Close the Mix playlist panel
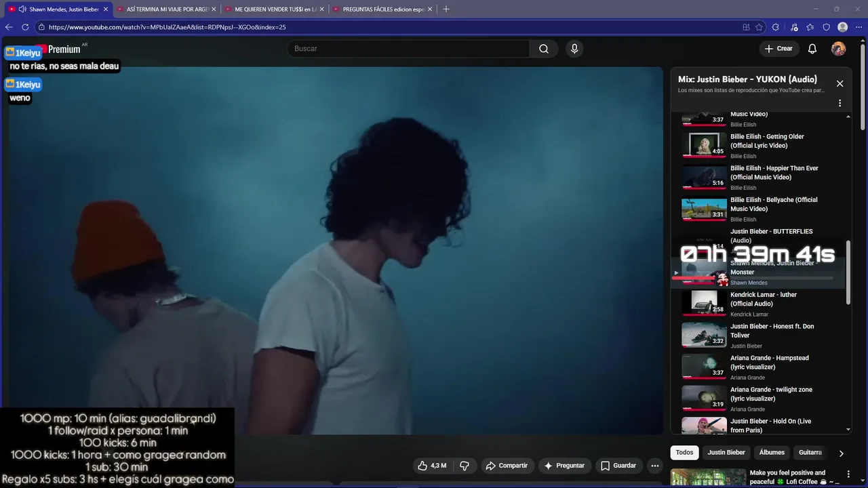 coord(840,83)
